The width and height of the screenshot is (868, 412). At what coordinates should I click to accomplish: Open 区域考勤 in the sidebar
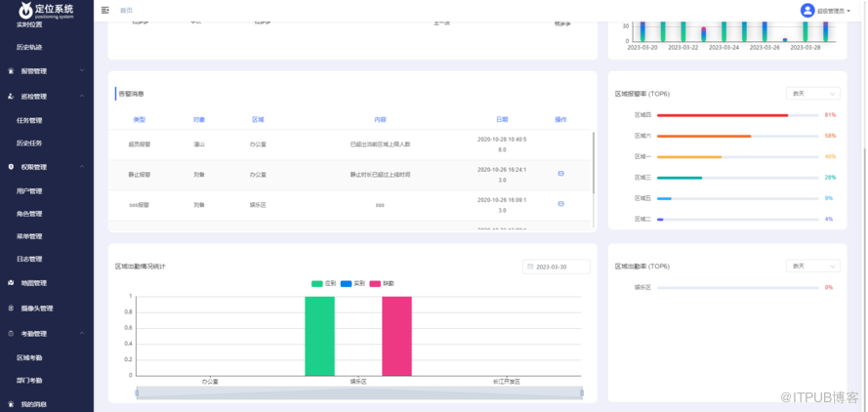tap(29, 357)
